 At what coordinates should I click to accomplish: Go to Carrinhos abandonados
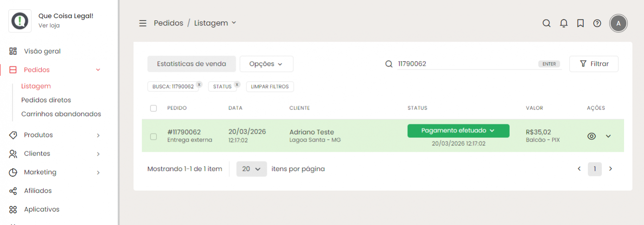click(x=61, y=114)
